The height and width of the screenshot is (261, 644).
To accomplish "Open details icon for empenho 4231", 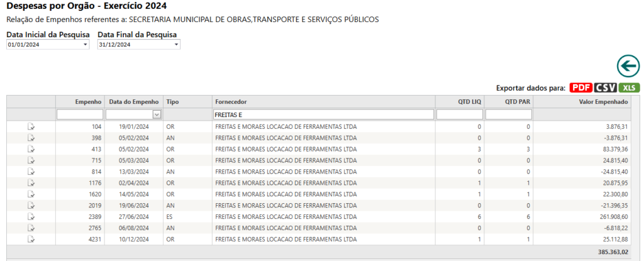I will point(31,239).
